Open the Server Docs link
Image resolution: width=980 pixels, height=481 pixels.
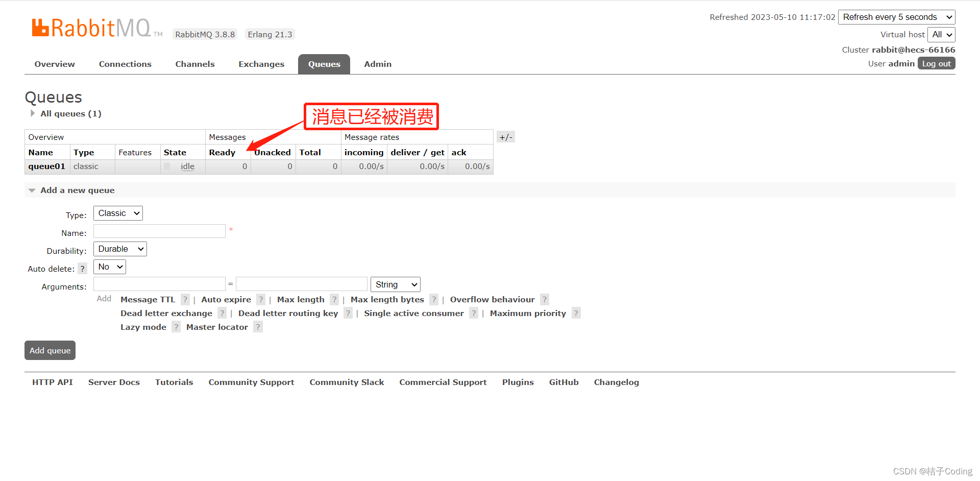(x=114, y=382)
